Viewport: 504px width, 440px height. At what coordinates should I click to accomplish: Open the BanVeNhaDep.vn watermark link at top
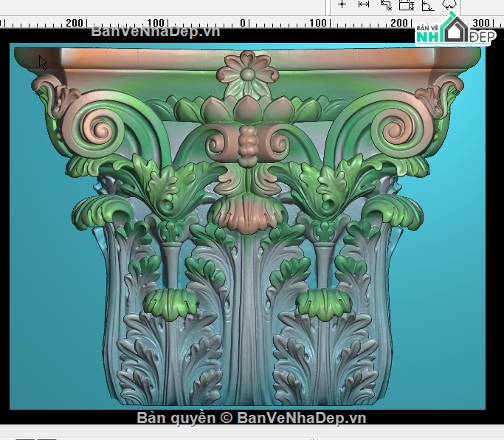tap(155, 32)
